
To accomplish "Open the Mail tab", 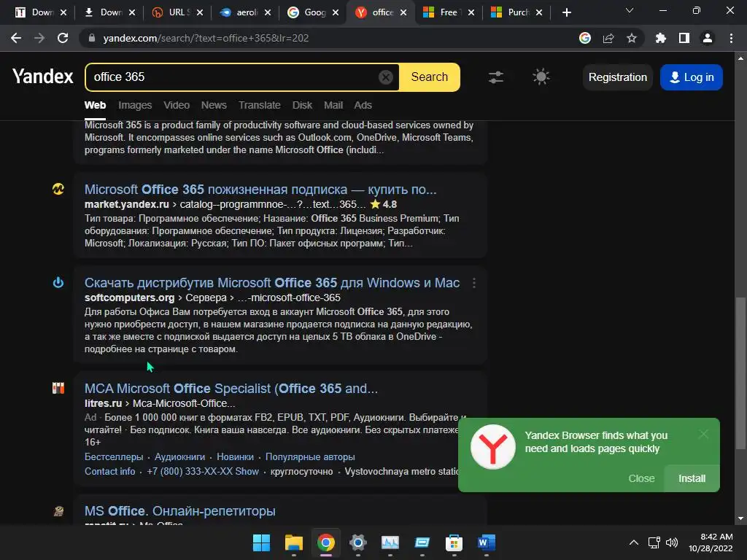I will 333,105.
